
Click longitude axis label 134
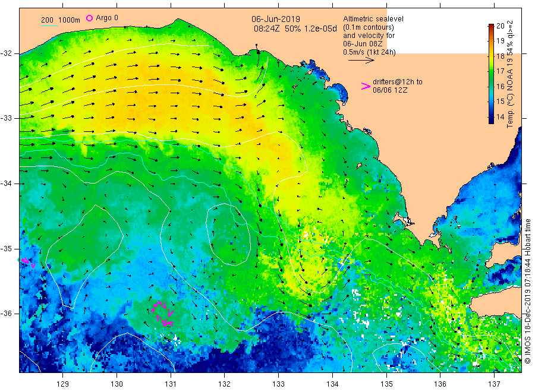[x=332, y=384]
